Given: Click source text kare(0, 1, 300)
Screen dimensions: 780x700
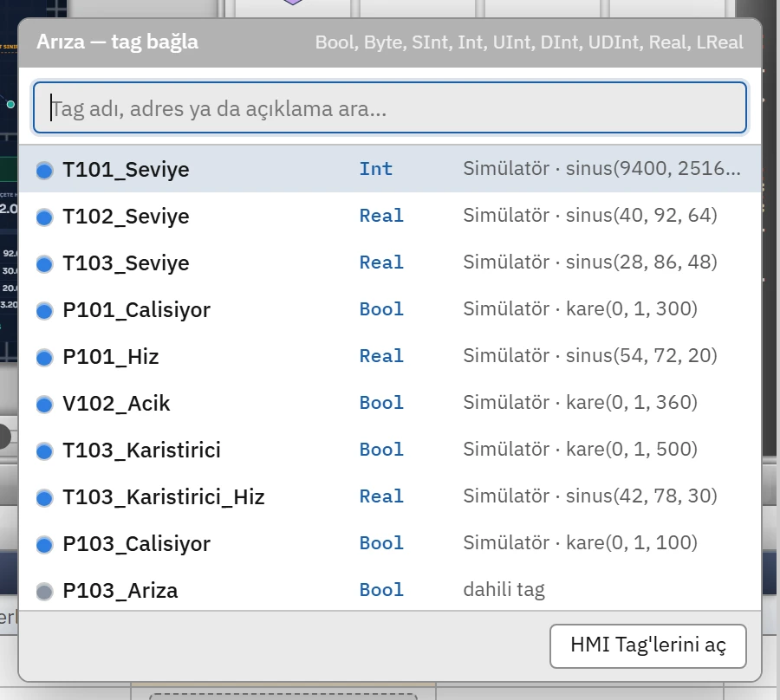Looking at the screenshot, I should point(632,308).
